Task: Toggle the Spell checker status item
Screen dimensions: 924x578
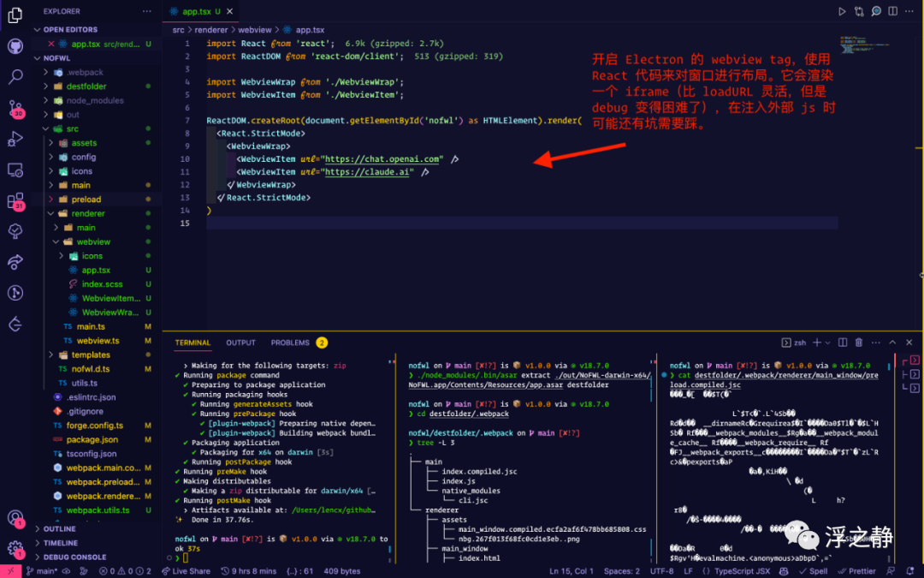Action: click(x=814, y=571)
